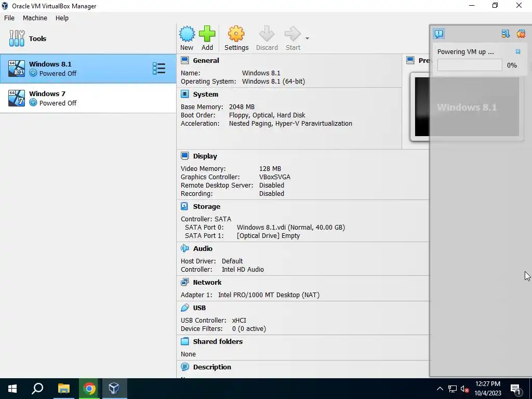The image size is (532, 399).
Task: Open the General section header link
Action: point(206,60)
